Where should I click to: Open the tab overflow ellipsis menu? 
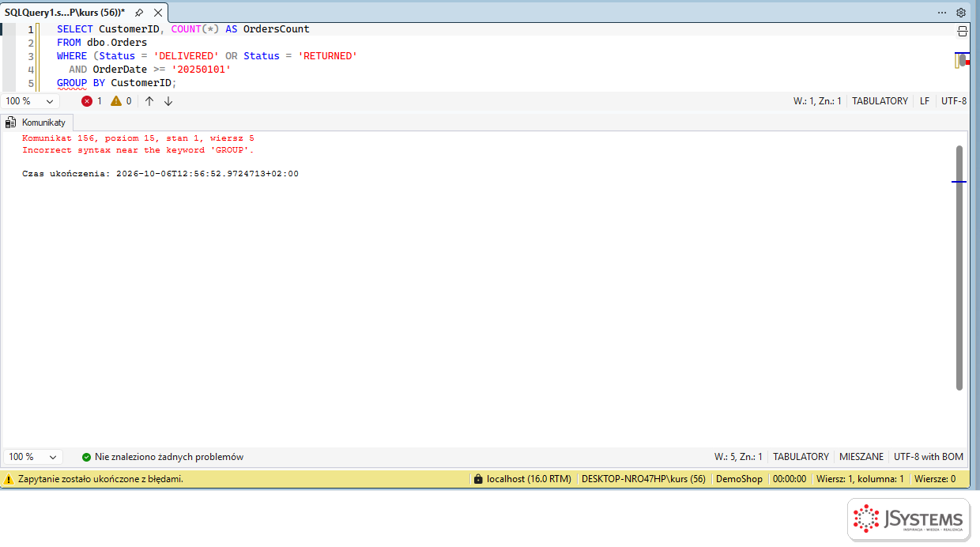[x=942, y=13]
